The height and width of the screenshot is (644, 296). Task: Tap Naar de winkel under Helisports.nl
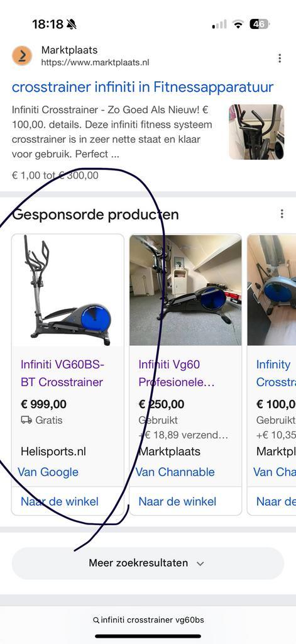pyautogui.click(x=60, y=501)
